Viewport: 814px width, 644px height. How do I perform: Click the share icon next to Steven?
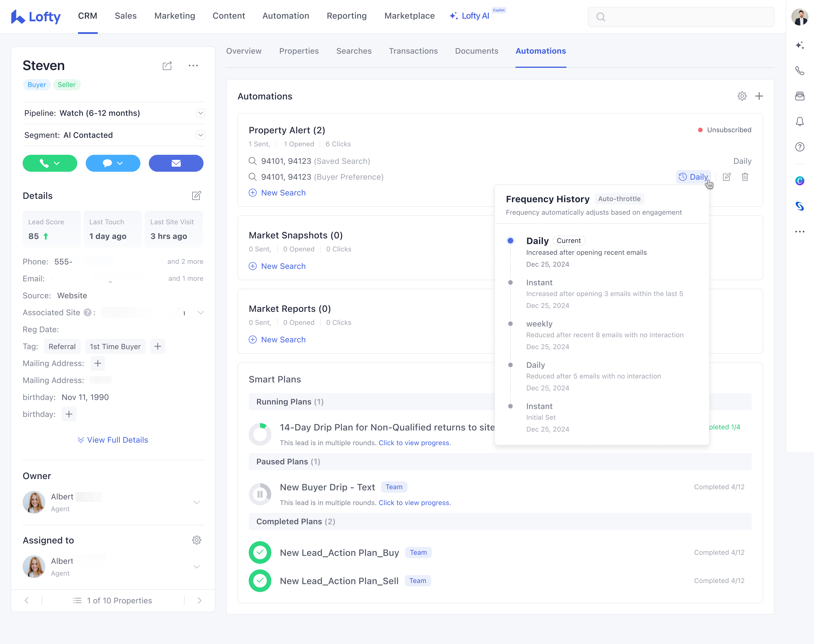pos(167,66)
